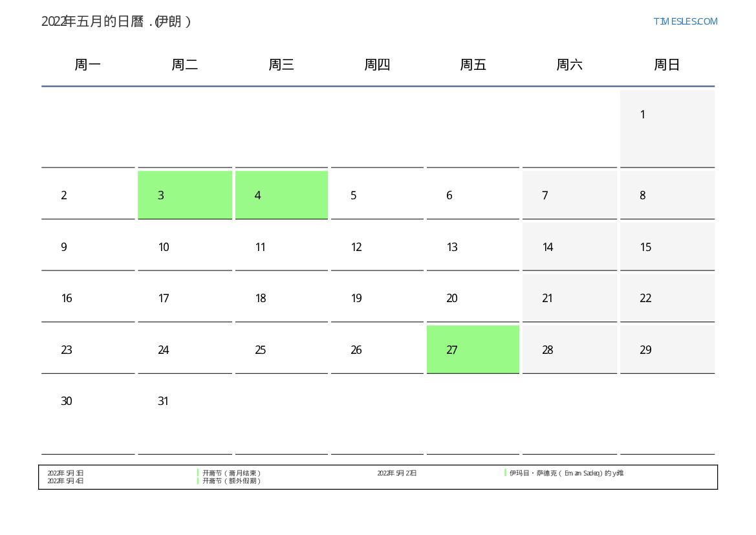The image size is (756, 535).
Task: Click the 周六 column header
Action: pyautogui.click(x=569, y=65)
